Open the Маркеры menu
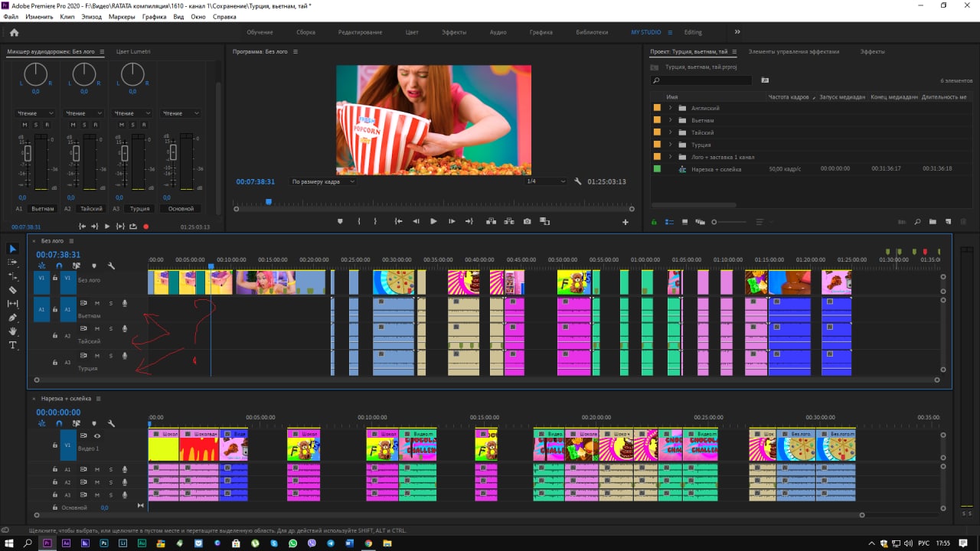 (x=122, y=16)
